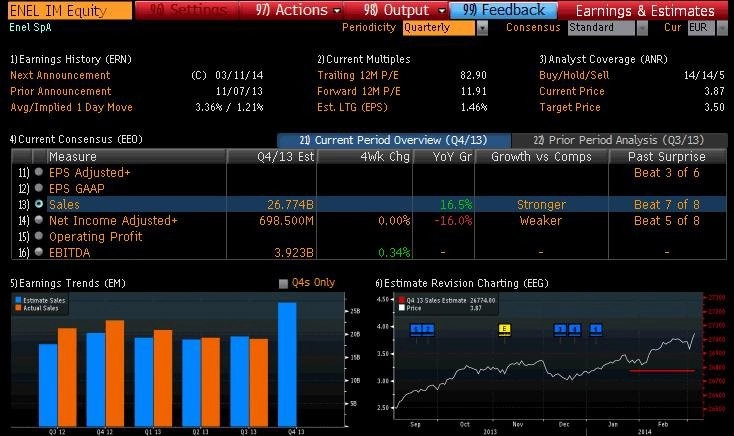Click the Net Income estimate 698.500M
The height and width of the screenshot is (436, 734).
click(286, 221)
